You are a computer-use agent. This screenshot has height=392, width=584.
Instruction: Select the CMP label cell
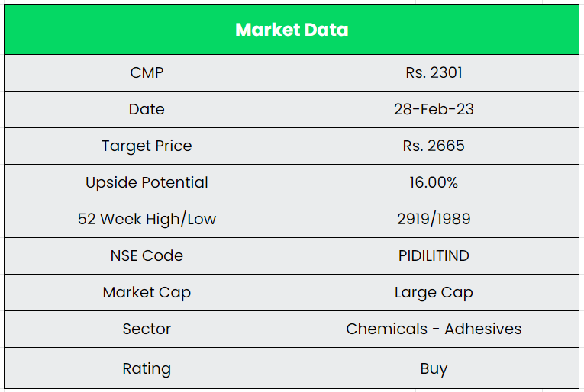pyautogui.click(x=147, y=72)
